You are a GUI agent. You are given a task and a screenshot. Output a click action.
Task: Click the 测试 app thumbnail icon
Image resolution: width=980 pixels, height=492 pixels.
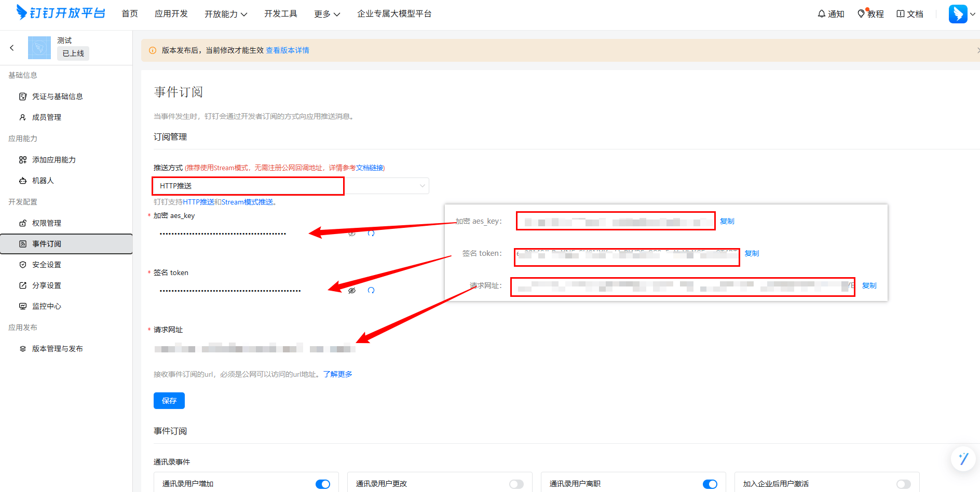[39, 48]
